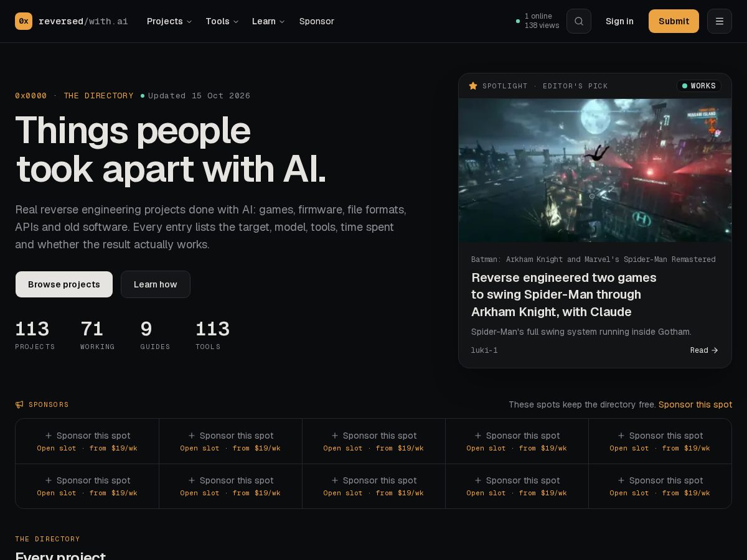Screen dimensions: 747x560
Task: Click the reversed/with.ai site name
Action: tap(83, 21)
